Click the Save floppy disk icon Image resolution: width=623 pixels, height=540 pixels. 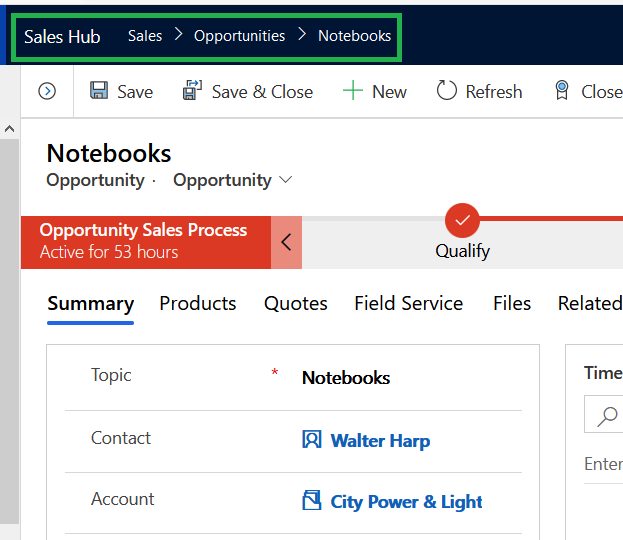pyautogui.click(x=99, y=90)
